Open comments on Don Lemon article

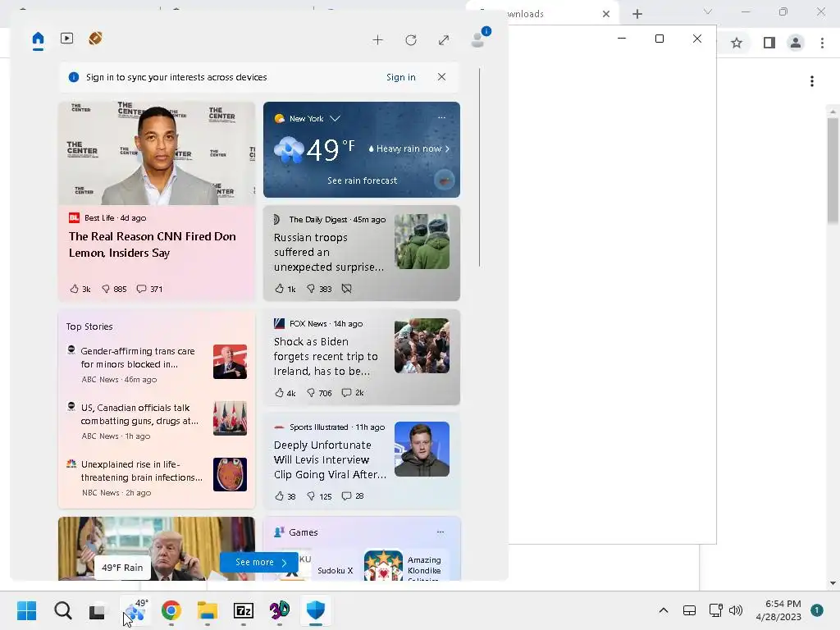coord(149,289)
